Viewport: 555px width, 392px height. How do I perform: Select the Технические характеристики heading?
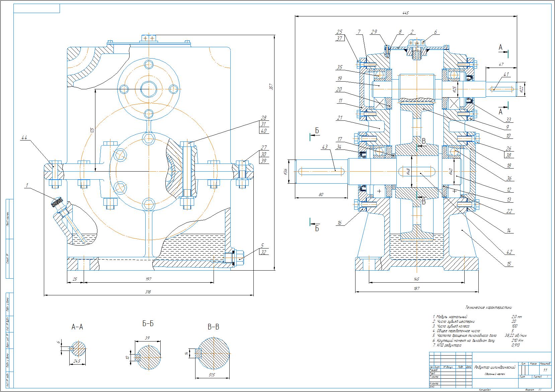pos(488,307)
